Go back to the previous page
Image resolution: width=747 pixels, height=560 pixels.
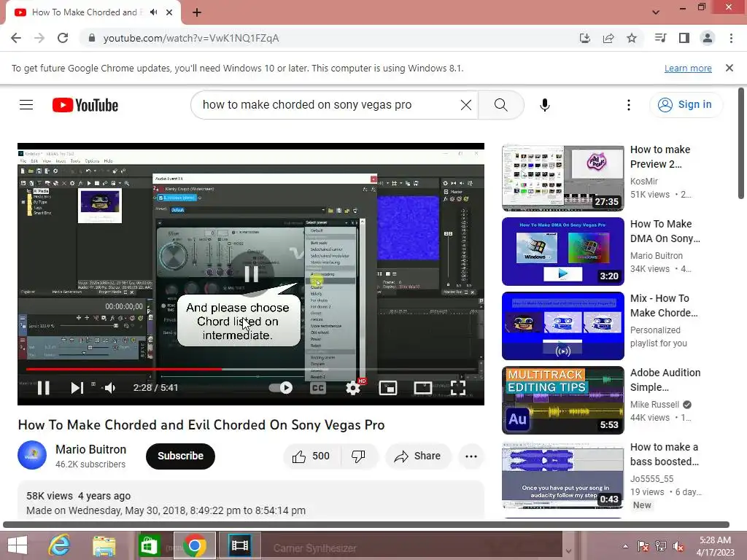pos(16,38)
